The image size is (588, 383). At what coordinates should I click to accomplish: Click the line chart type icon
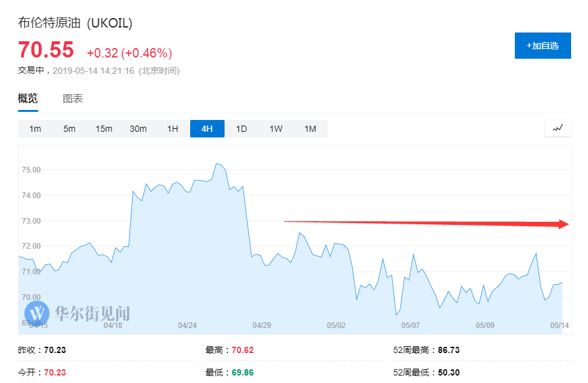(x=558, y=129)
